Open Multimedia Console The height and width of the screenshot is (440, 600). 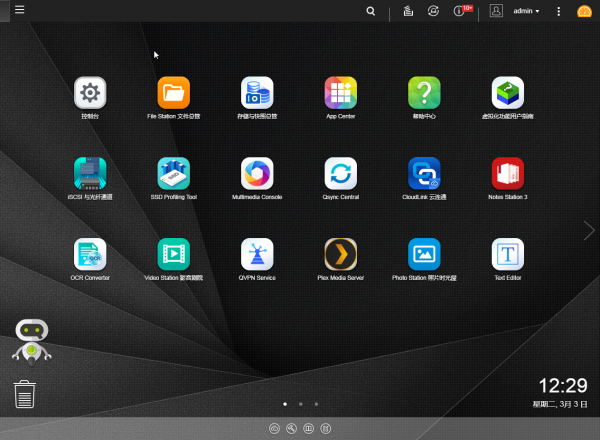(257, 174)
